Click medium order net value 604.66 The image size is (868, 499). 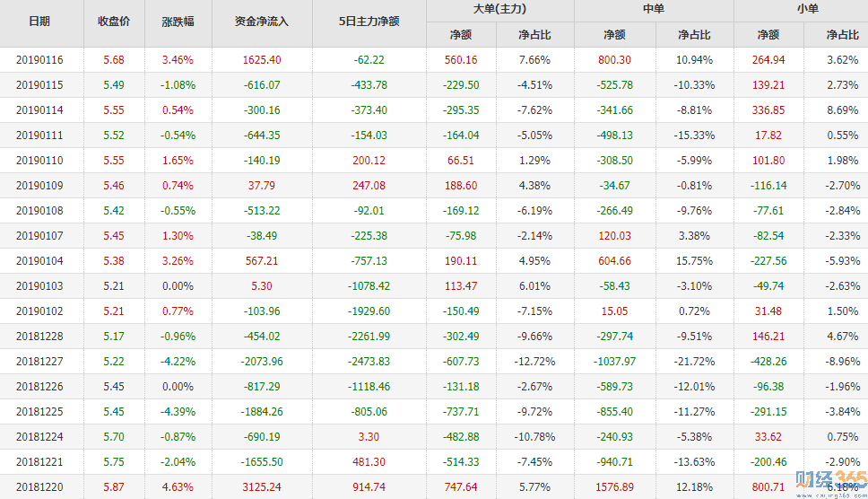[x=614, y=261]
